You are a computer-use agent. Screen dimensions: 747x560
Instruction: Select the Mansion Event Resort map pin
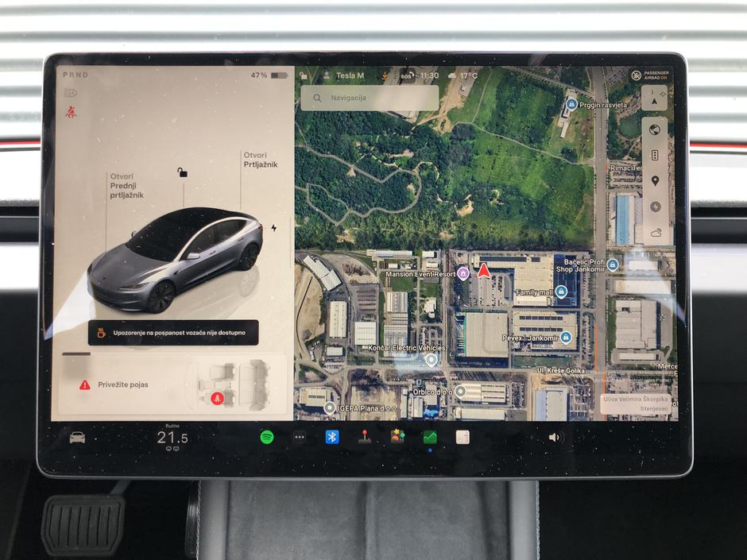(x=463, y=273)
